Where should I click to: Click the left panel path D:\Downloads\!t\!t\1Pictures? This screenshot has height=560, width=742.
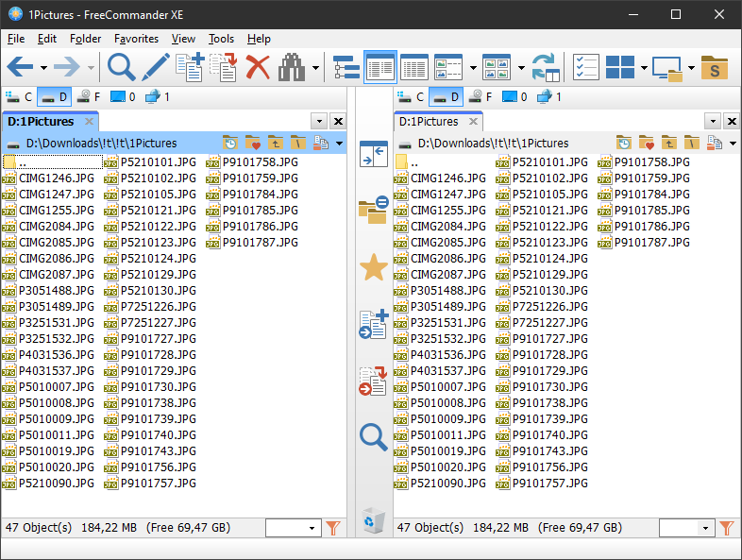[101, 143]
